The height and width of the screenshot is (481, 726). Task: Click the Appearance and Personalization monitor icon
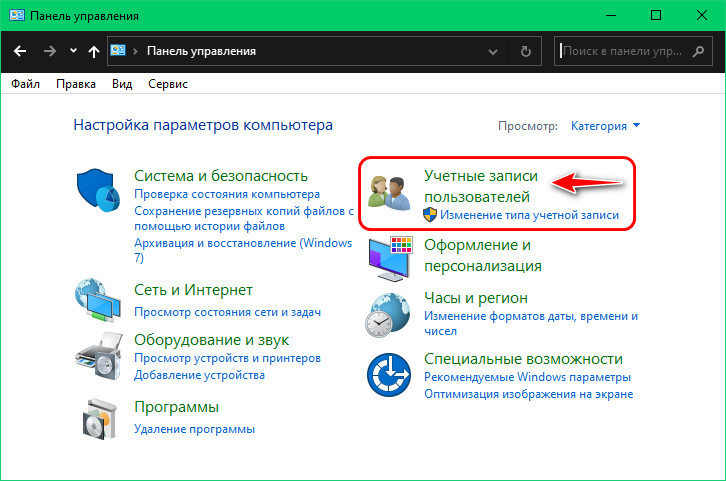(390, 258)
